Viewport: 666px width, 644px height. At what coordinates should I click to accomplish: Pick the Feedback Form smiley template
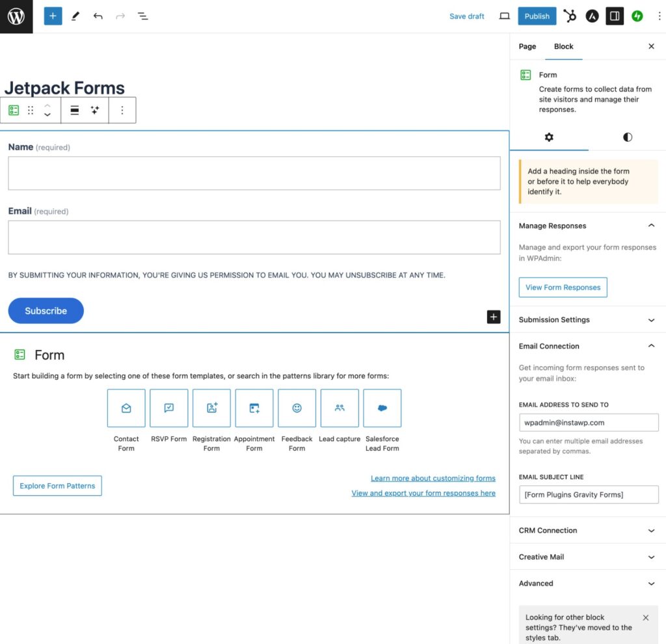297,408
